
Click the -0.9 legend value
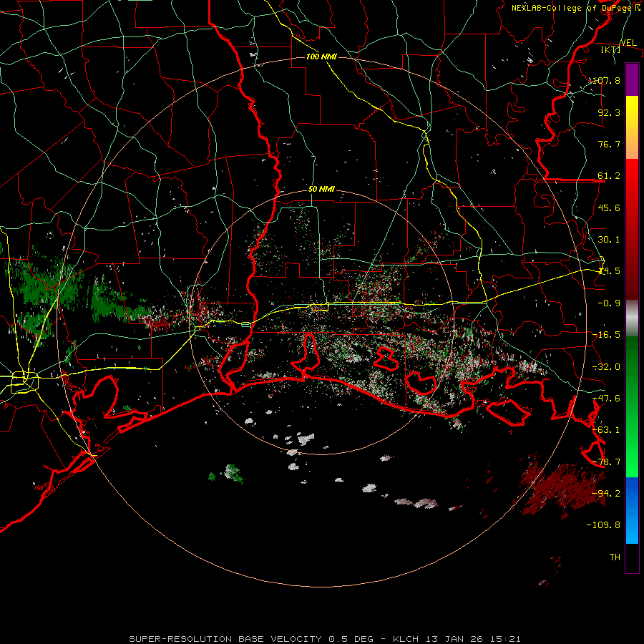click(x=609, y=303)
